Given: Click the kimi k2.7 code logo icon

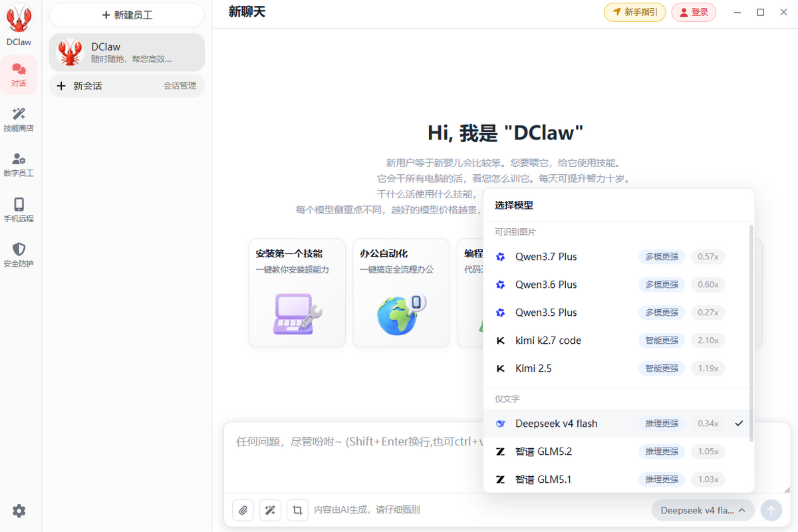Looking at the screenshot, I should tap(501, 340).
